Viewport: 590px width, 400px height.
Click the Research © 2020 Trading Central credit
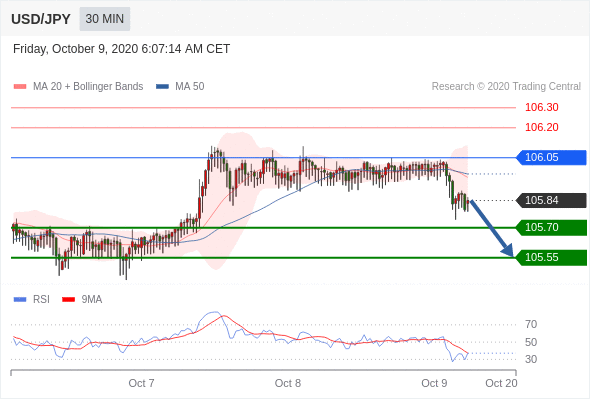[x=506, y=87]
